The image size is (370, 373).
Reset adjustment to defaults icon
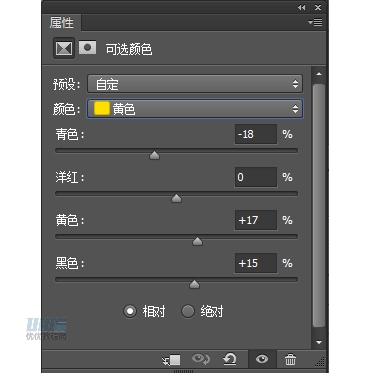230,359
